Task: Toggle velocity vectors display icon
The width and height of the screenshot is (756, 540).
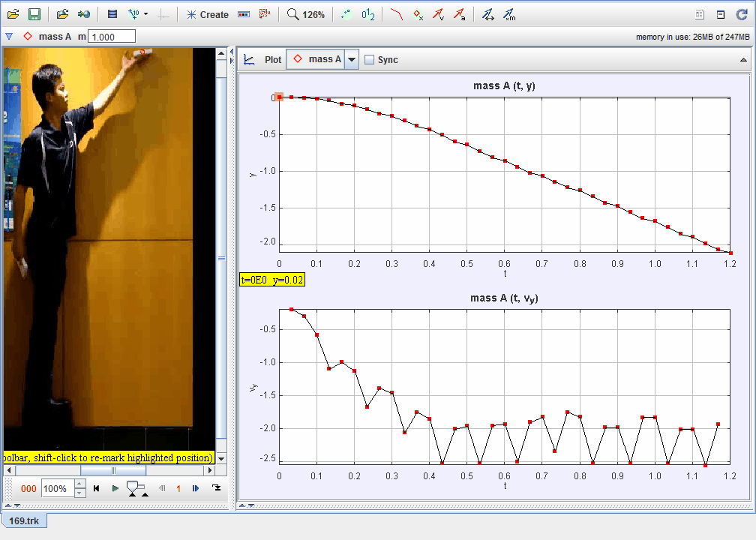Action: tap(439, 14)
